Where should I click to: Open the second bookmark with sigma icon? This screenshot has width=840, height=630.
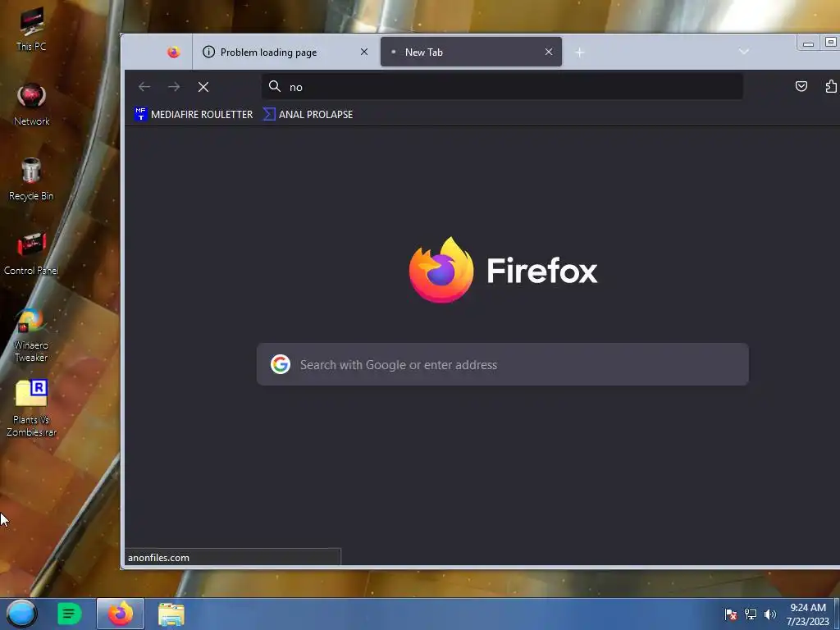tap(308, 114)
